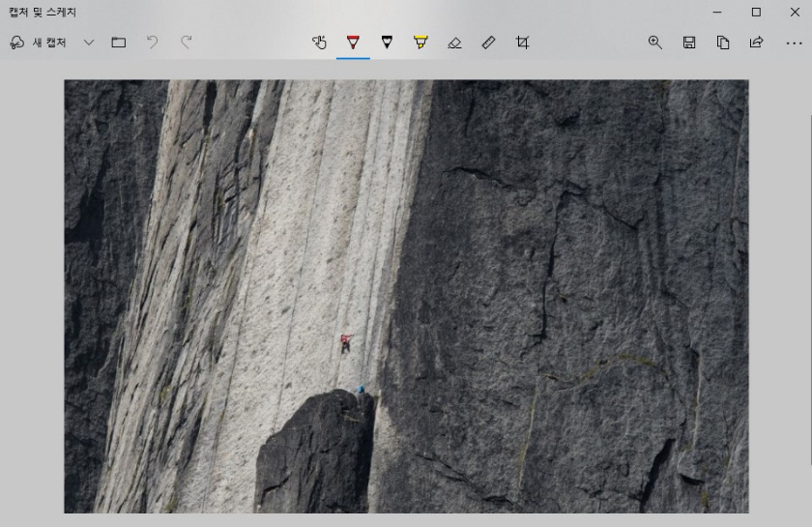Click the vertical scrollbar on right edge
Image resolution: width=812 pixels, height=527 pixels.
click(x=810, y=290)
